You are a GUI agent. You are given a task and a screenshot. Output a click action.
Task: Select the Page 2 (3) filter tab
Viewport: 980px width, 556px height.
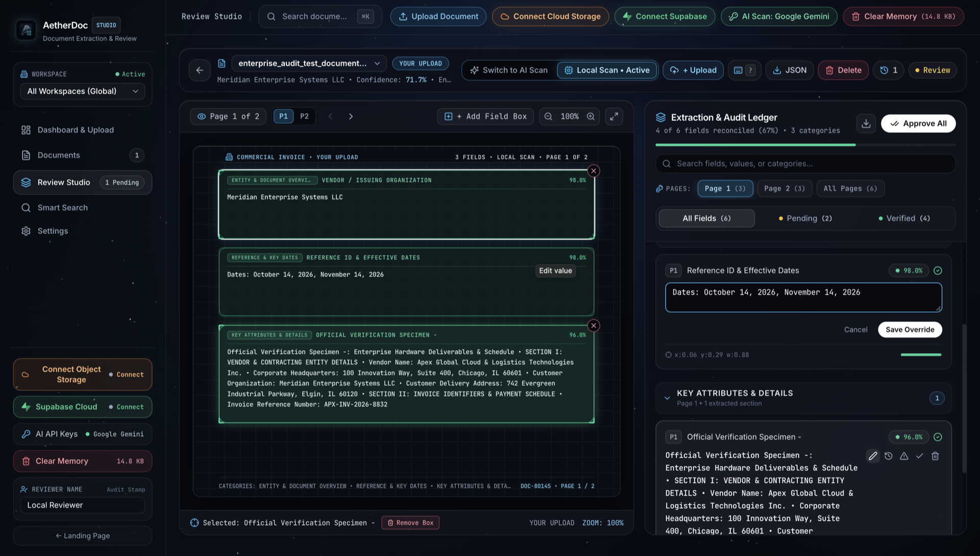point(784,188)
